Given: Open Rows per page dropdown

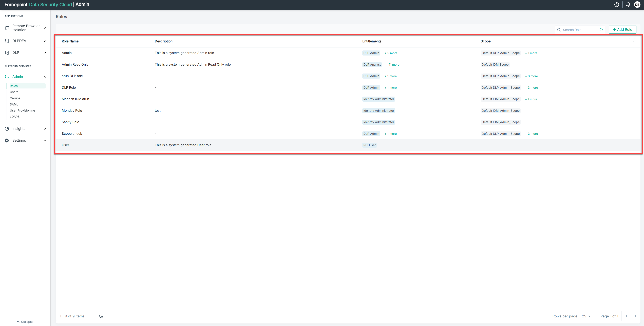Looking at the screenshot, I should click(586, 316).
